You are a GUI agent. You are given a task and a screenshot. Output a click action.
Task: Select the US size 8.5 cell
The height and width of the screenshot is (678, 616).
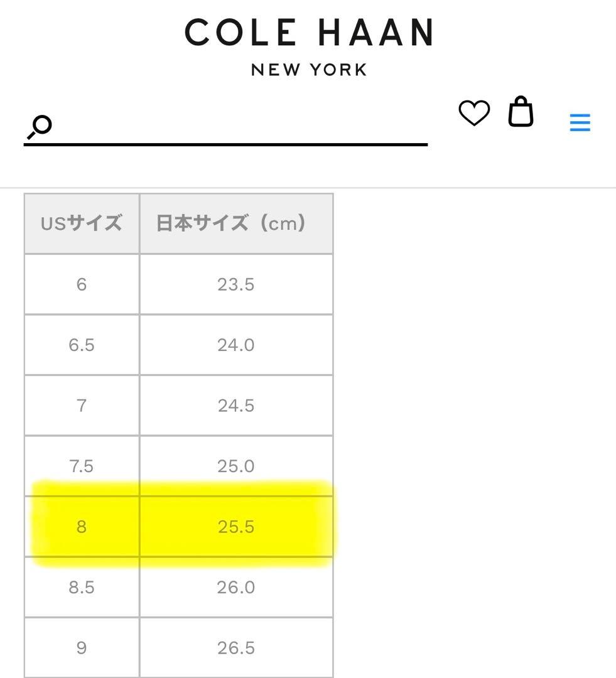81,588
